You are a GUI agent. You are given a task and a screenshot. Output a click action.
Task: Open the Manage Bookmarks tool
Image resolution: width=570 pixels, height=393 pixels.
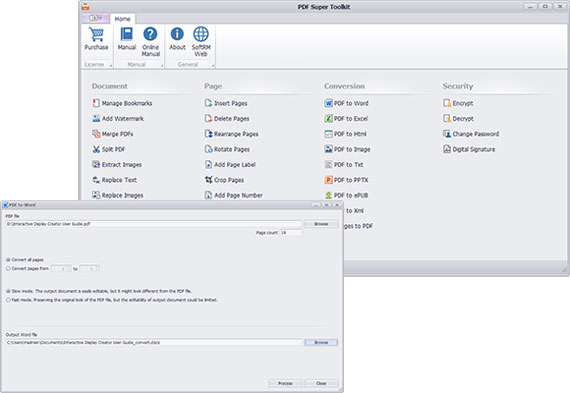[122, 103]
